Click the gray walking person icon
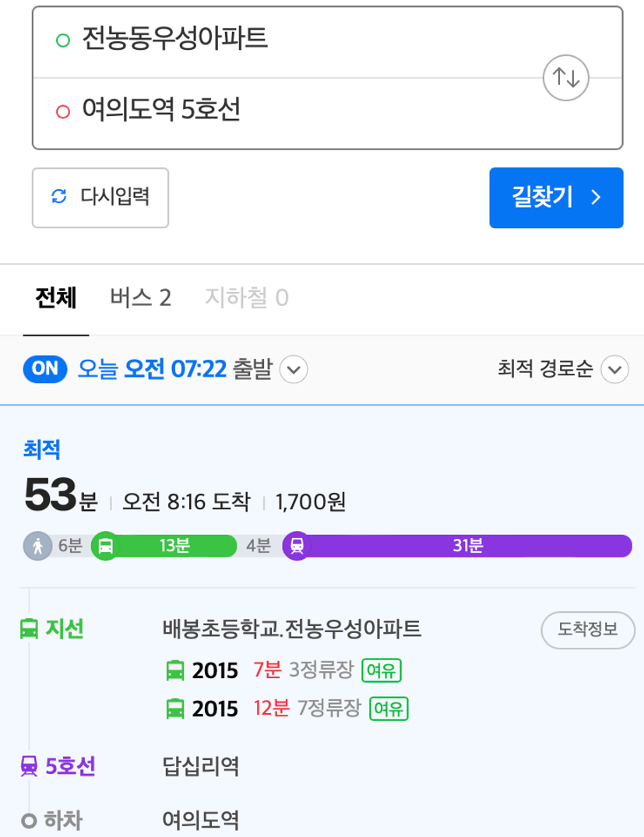The image size is (644, 837). tap(38, 546)
